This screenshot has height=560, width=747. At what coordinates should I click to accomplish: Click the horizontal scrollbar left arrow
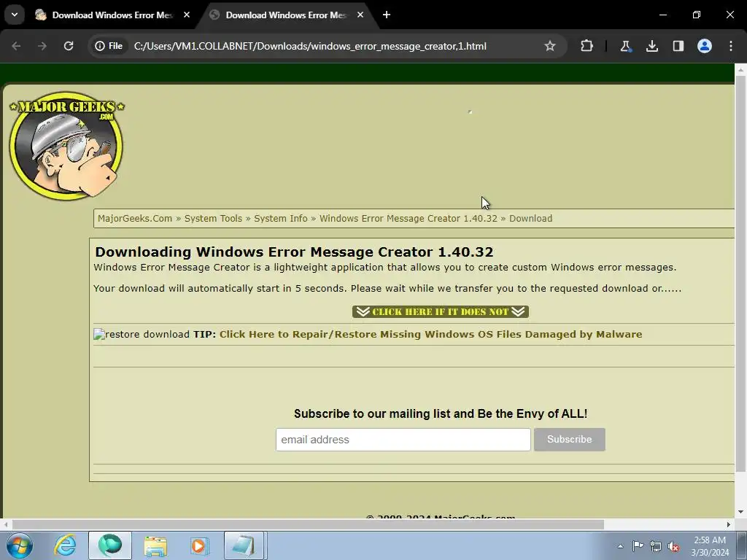[5, 524]
